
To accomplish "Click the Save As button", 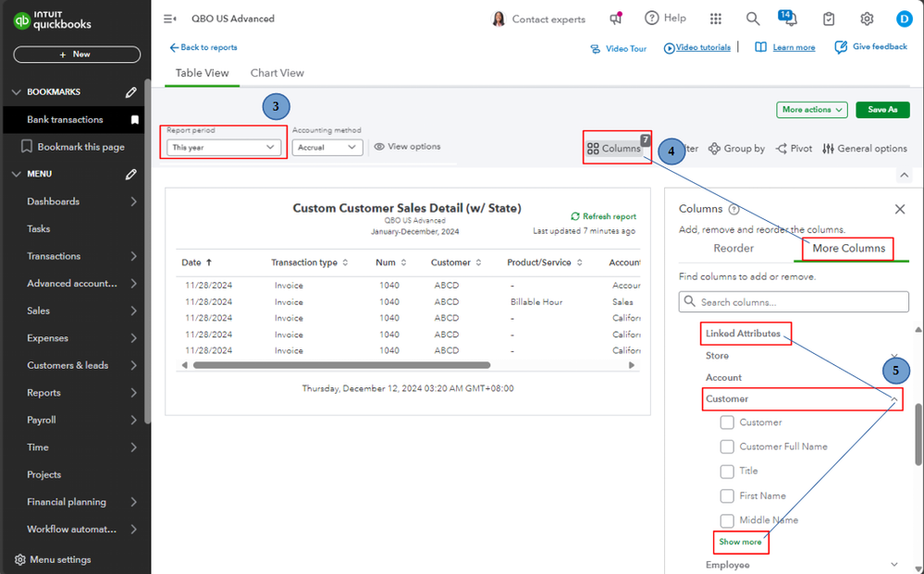I will (882, 109).
